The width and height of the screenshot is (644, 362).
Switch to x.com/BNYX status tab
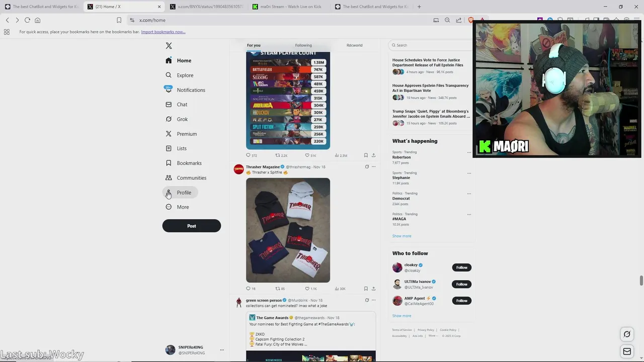pyautogui.click(x=206, y=7)
